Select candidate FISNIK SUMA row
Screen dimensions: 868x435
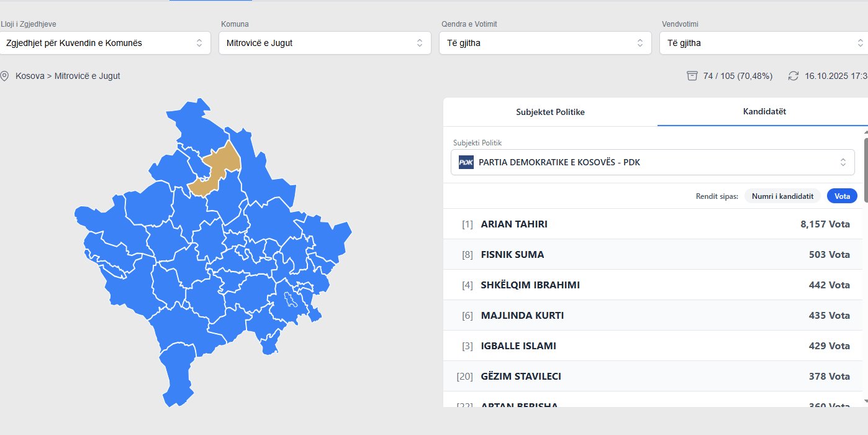click(652, 254)
